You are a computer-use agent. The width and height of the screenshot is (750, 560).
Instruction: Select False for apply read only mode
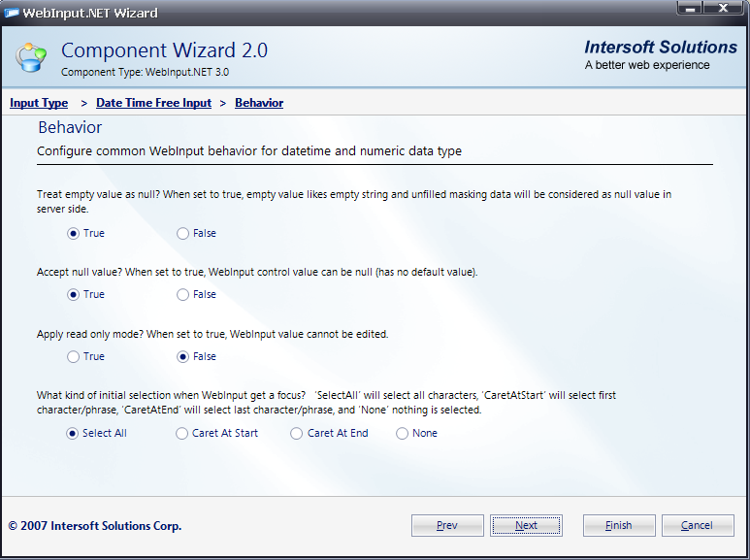(183, 356)
